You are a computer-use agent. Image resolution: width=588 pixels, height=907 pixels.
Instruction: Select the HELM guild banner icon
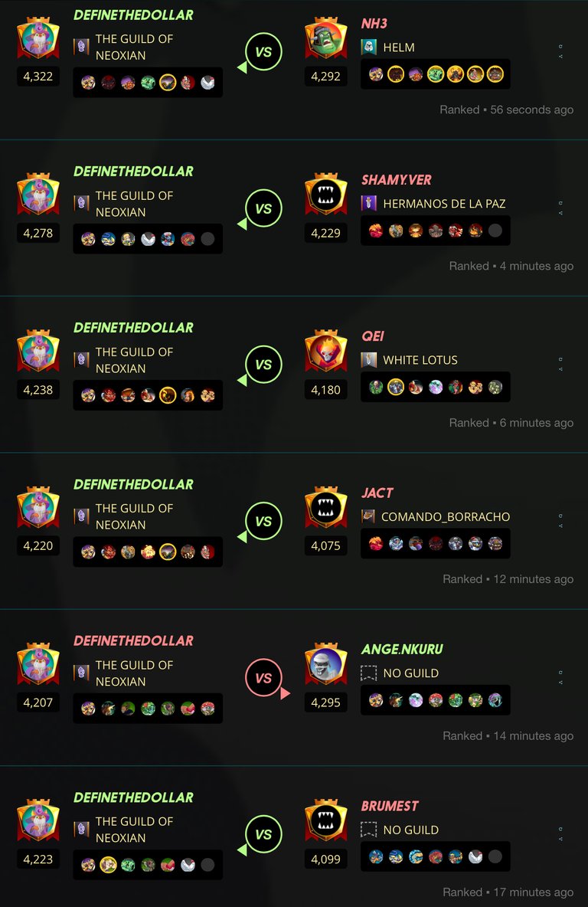coord(369,47)
